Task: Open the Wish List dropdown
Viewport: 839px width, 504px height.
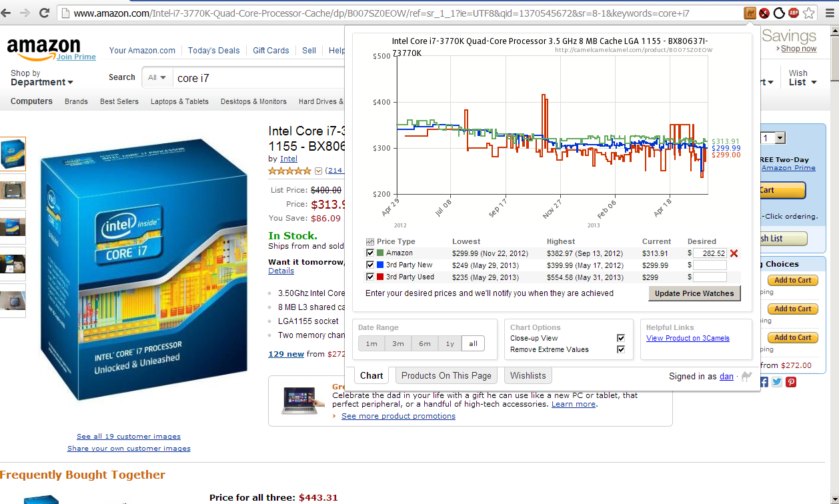Action: point(802,78)
